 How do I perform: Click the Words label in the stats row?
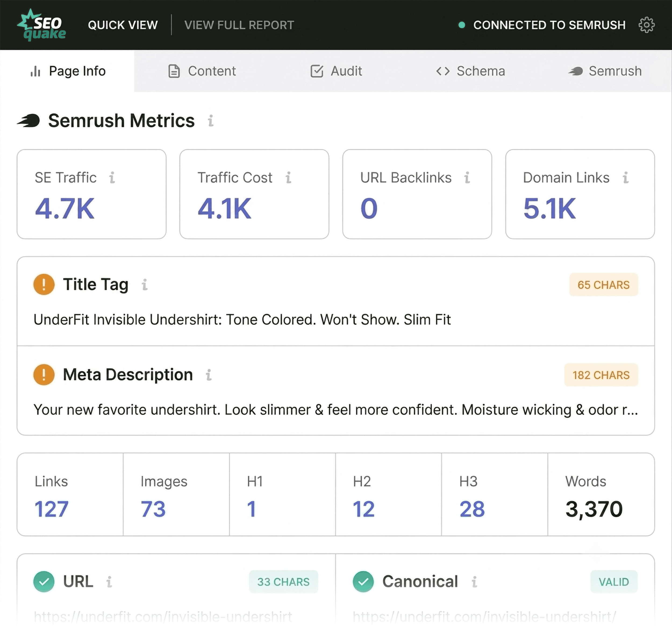(x=586, y=481)
